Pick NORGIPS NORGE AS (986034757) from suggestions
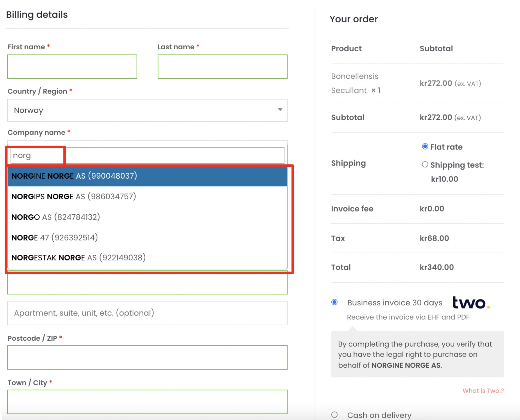520x420 pixels. pyautogui.click(x=147, y=196)
